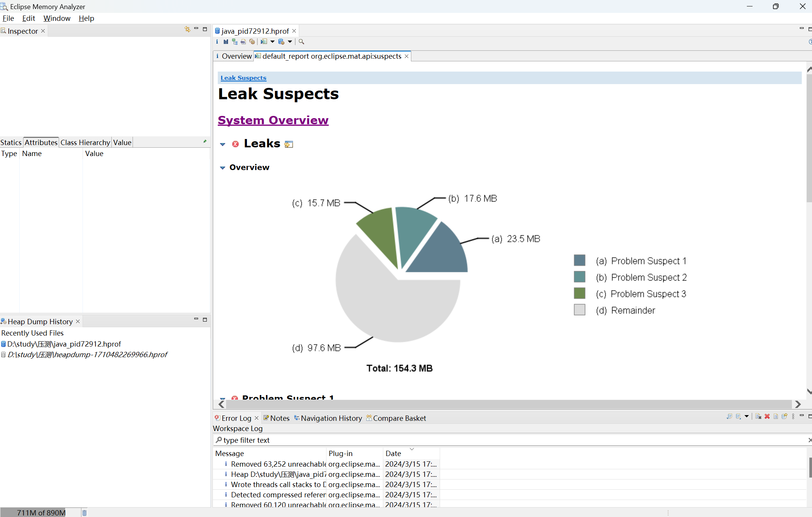Open the OQL query editor icon
This screenshot has width=812, height=517.
pos(243,42)
